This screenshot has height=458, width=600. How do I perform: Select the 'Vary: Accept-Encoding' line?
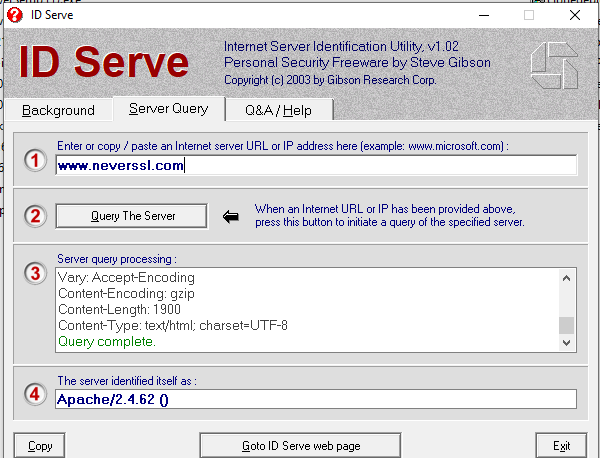126,277
